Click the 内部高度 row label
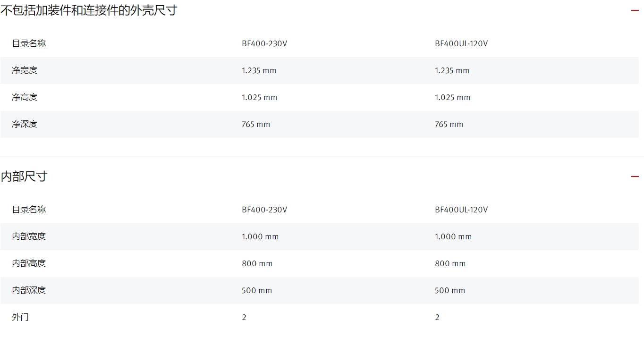This screenshot has height=337, width=644. tap(29, 263)
